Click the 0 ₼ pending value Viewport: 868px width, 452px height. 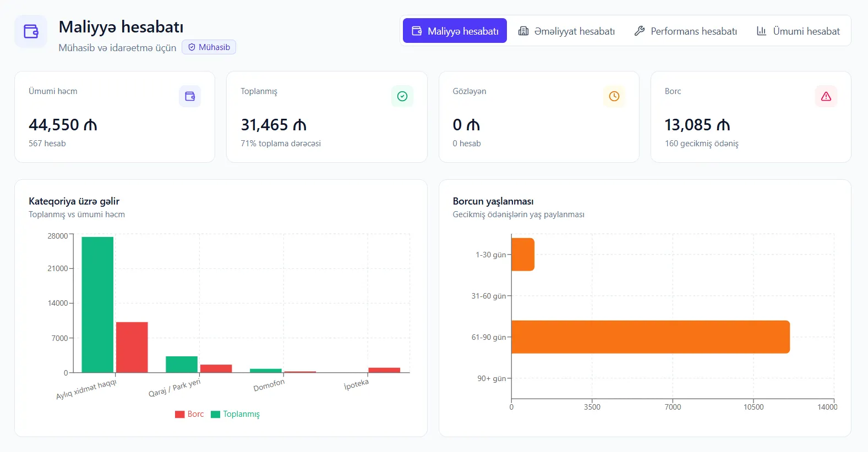point(466,125)
